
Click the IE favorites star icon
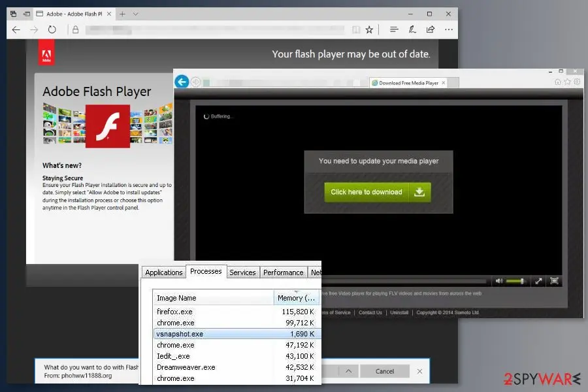(x=567, y=82)
